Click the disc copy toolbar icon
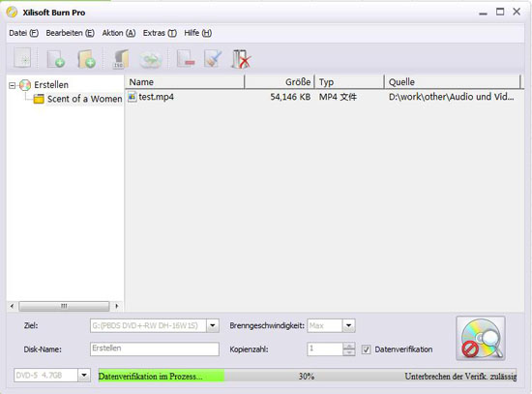 click(150, 59)
